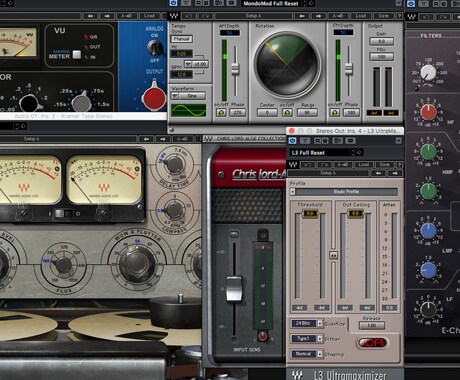Click L3 Out Ceiling 0.0 value
The width and height of the screenshot is (460, 380).
tap(355, 213)
